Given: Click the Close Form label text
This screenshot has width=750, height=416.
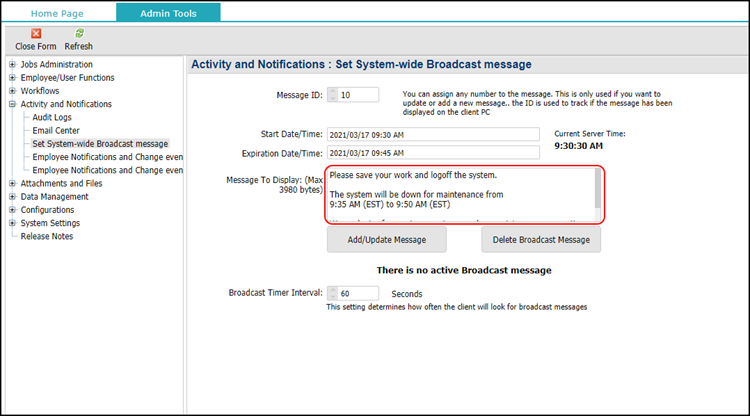Looking at the screenshot, I should [35, 46].
